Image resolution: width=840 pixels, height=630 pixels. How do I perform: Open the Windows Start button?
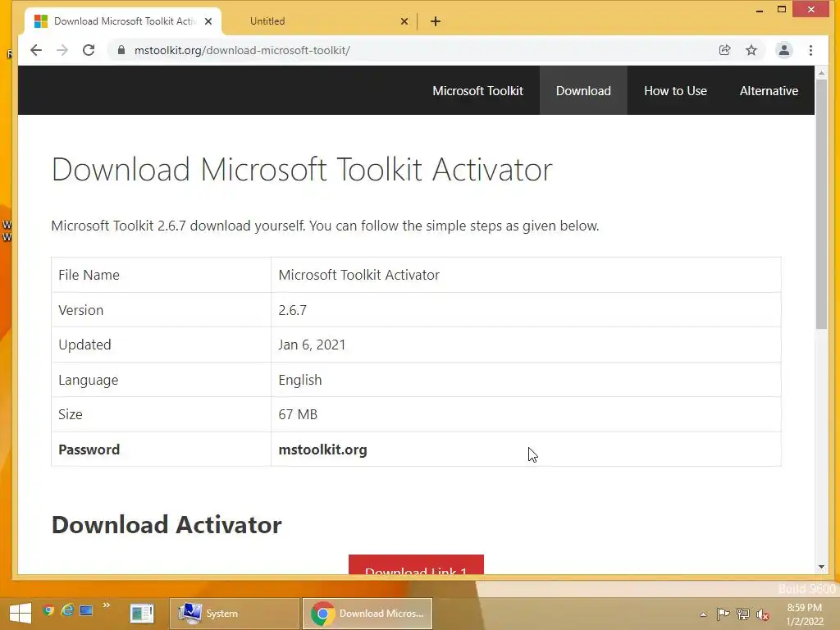pos(20,614)
